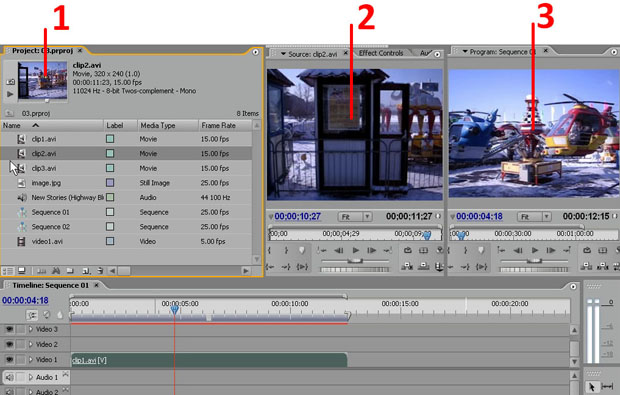
Task: Go to Out point in Source monitor
Action: (x=286, y=267)
